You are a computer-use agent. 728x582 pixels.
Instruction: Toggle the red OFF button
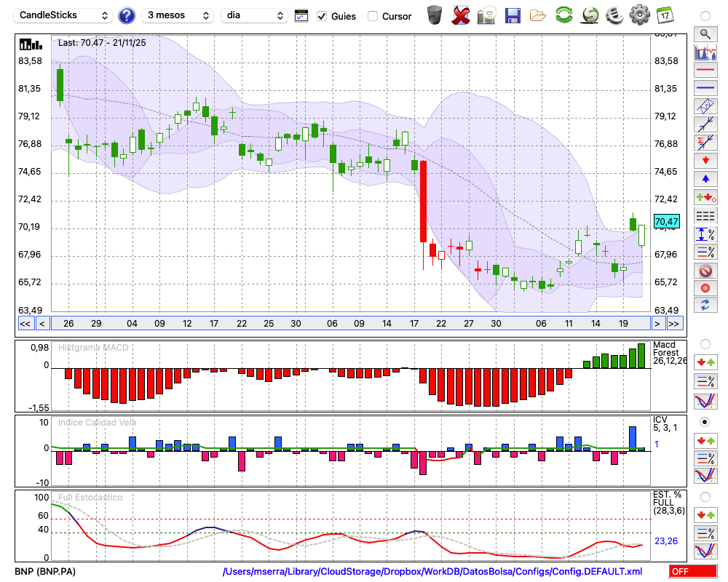(x=693, y=571)
